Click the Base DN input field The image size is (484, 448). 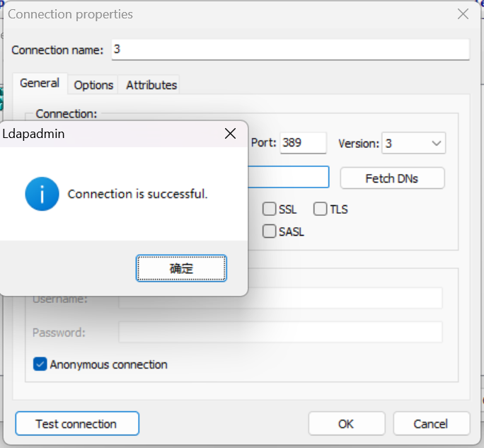tap(289, 177)
